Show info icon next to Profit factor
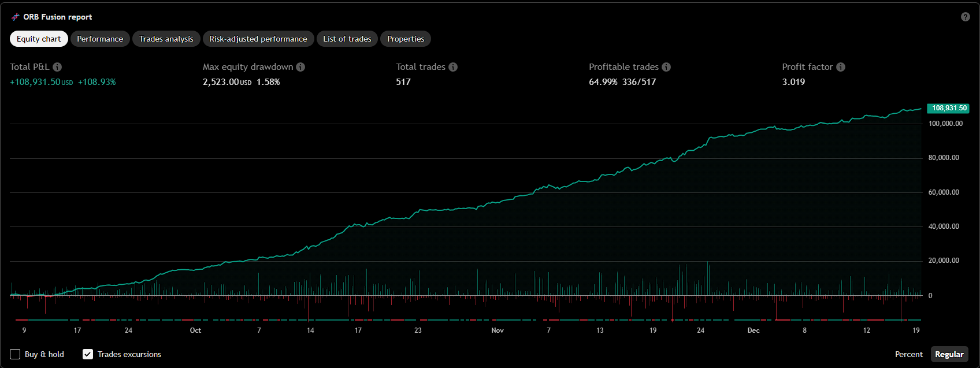The height and width of the screenshot is (368, 980). coord(841,67)
